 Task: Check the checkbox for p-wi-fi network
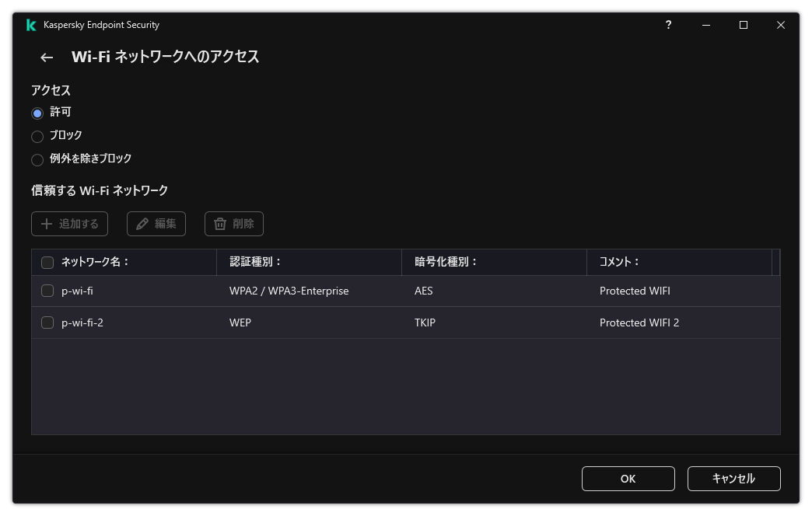pyautogui.click(x=47, y=290)
